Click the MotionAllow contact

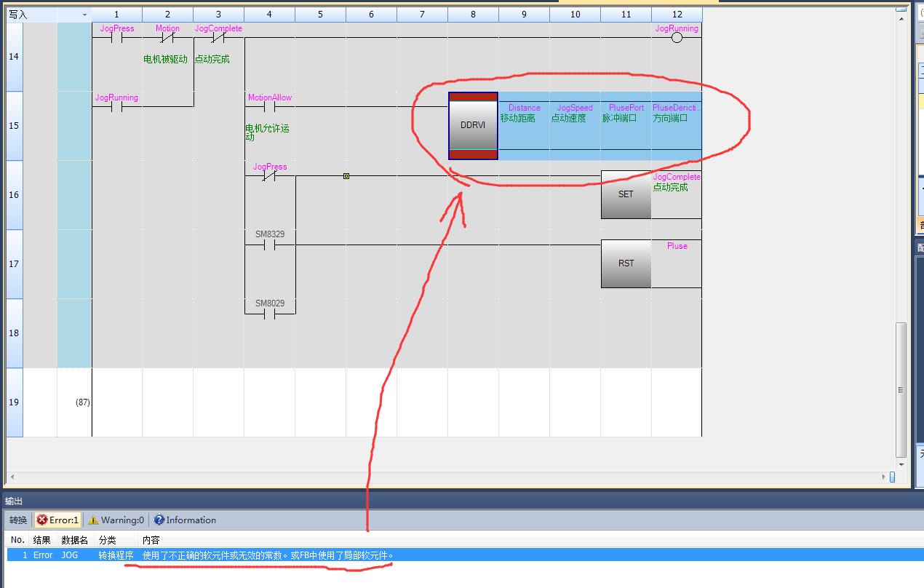269,107
